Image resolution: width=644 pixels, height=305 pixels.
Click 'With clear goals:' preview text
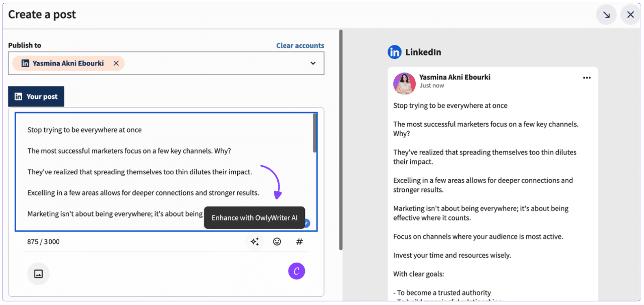point(419,274)
